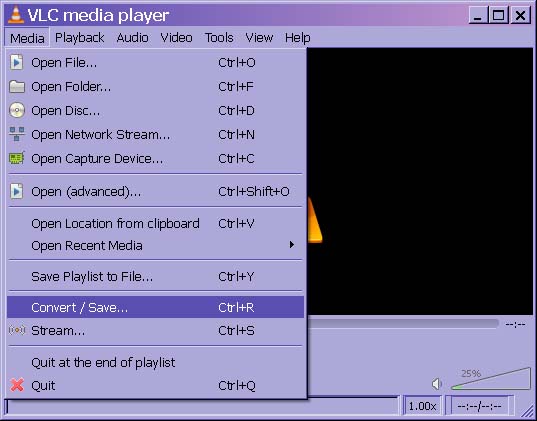The height and width of the screenshot is (421, 537).
Task: Select Convert / Save... entry
Action: point(155,307)
